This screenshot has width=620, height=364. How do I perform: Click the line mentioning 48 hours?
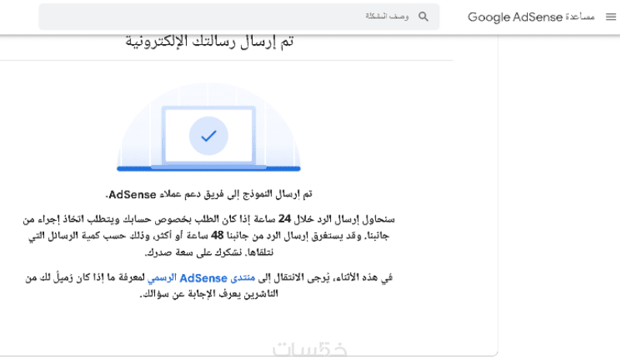(x=208, y=235)
